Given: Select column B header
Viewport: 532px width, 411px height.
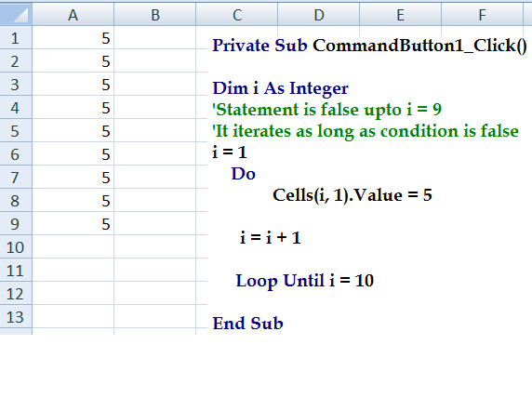Looking at the screenshot, I should point(155,15).
